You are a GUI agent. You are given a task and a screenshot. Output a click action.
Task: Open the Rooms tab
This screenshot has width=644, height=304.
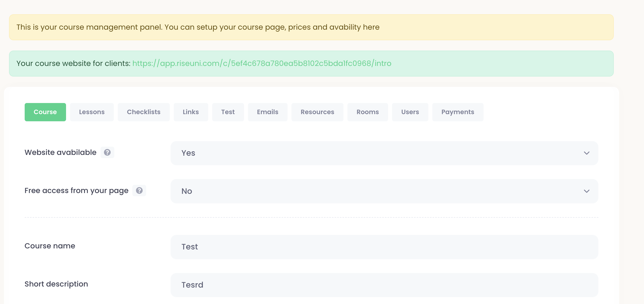pyautogui.click(x=368, y=112)
